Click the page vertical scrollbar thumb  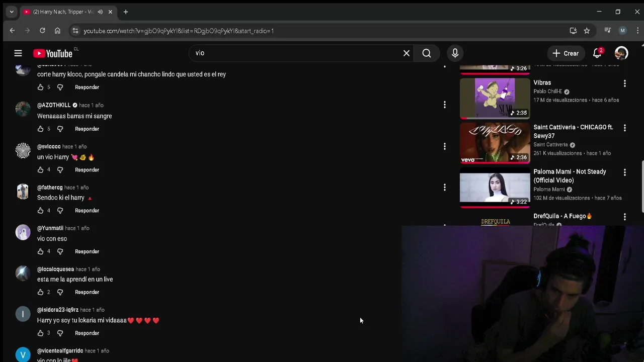[x=642, y=187]
